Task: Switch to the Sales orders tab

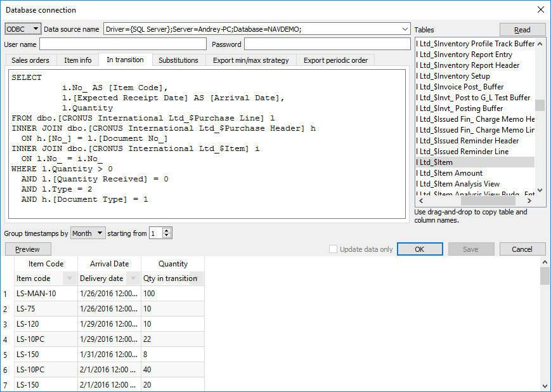Action: 30,60
